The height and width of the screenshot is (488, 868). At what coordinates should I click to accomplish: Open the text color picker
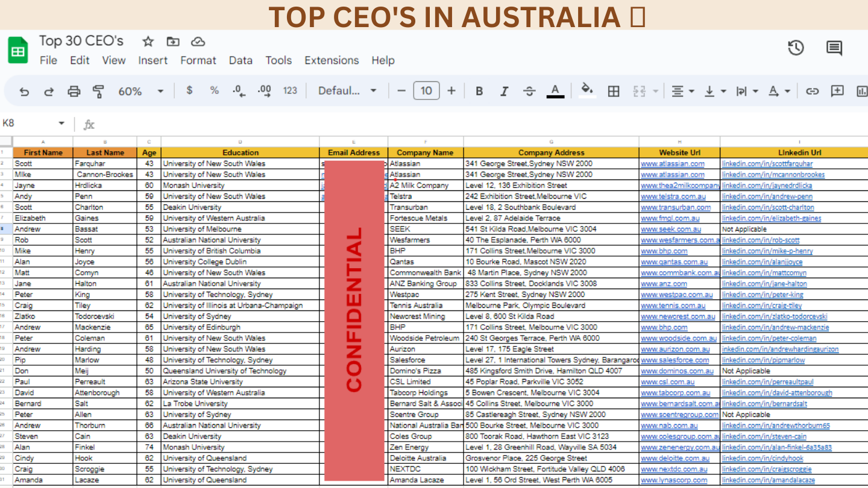coord(555,91)
